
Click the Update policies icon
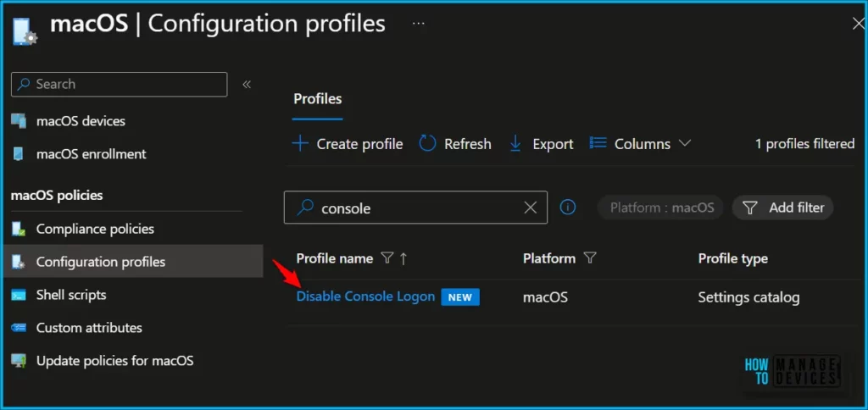[19, 362]
